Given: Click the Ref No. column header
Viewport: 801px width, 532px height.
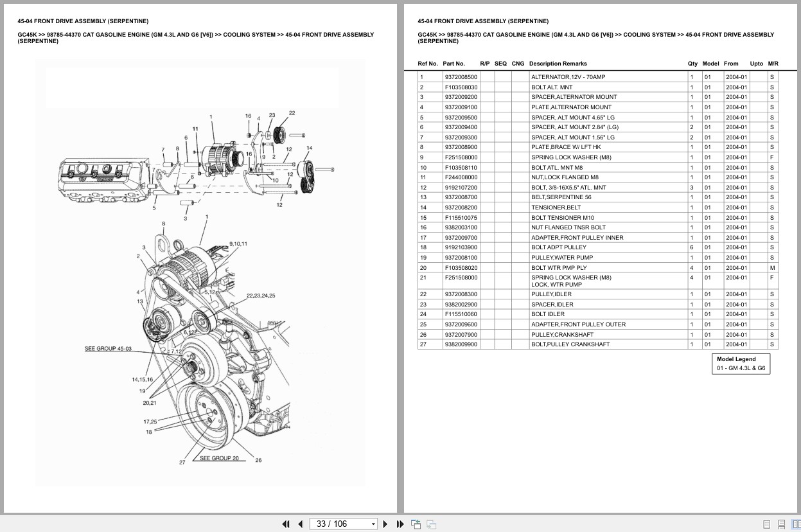Looking at the screenshot, I should click(x=428, y=64).
